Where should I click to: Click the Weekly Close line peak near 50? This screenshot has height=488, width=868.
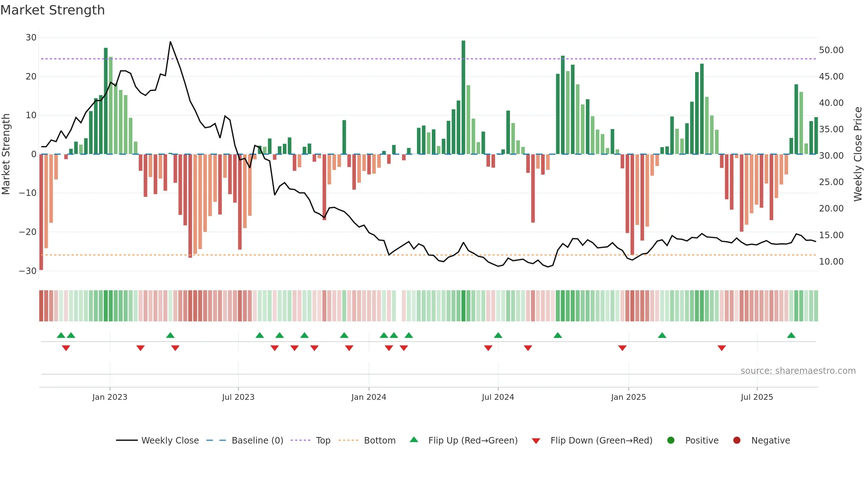(x=170, y=42)
